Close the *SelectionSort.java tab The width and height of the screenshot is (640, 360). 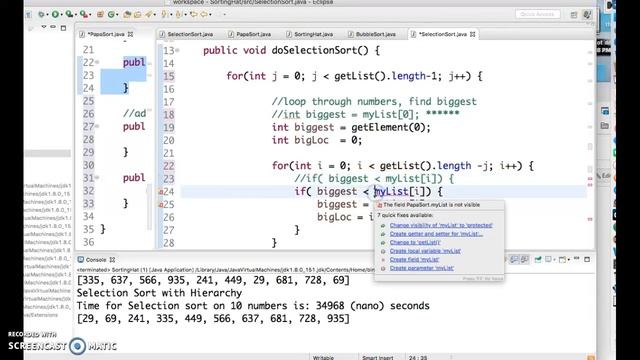coord(473,34)
